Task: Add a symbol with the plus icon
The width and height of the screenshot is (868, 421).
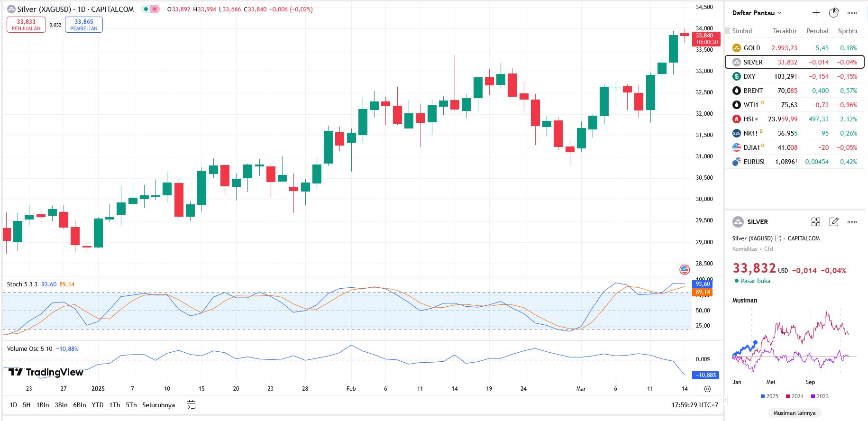Action: pos(815,13)
